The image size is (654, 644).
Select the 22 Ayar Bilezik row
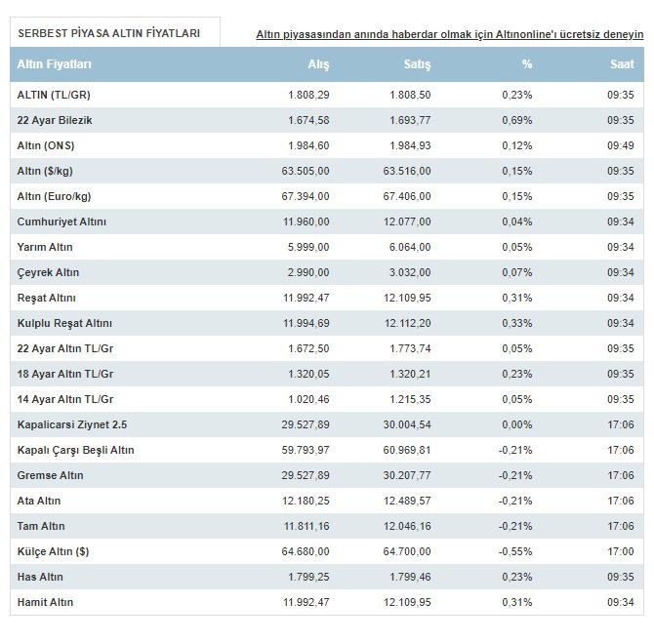[x=55, y=120]
